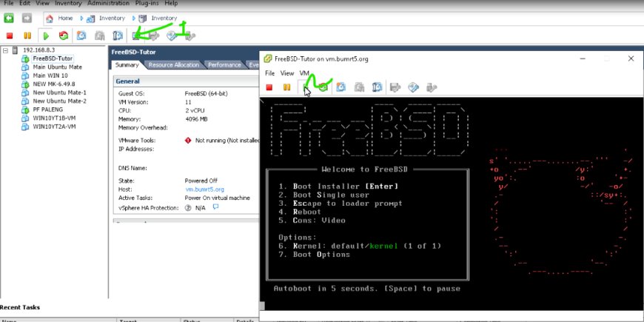This screenshot has width=644, height=322.
Task: Click the Revert to snapshot icon in the main toolbar
Action: 99,36
